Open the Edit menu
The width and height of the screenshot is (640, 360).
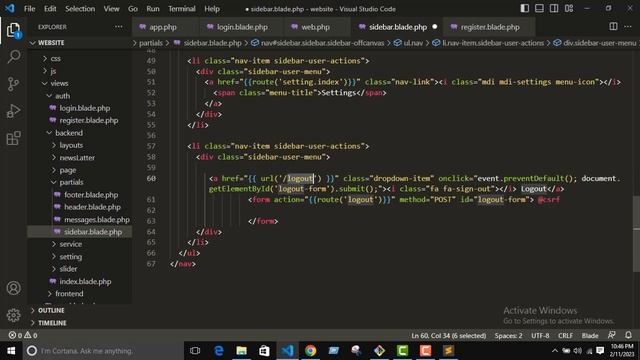50,9
